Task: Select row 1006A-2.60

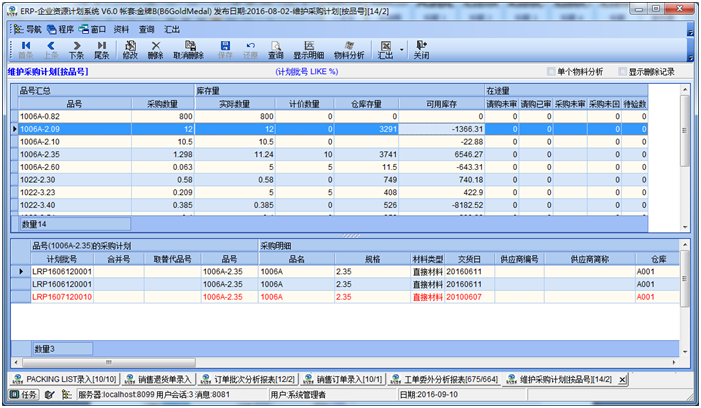Action: pyautogui.click(x=329, y=167)
